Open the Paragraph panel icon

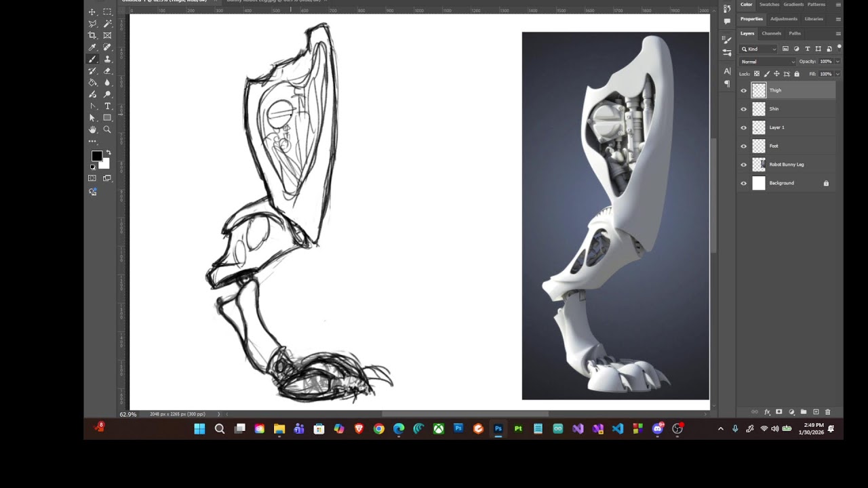click(727, 83)
